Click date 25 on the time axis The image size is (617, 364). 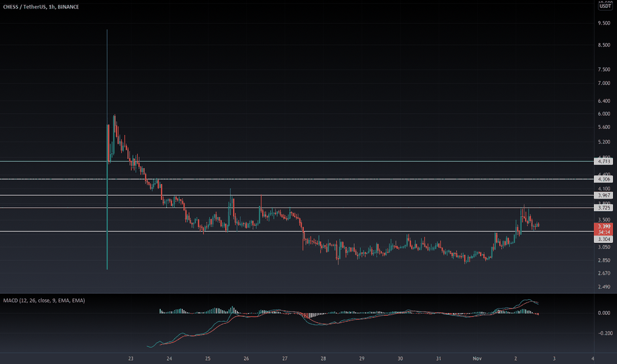tap(208, 359)
